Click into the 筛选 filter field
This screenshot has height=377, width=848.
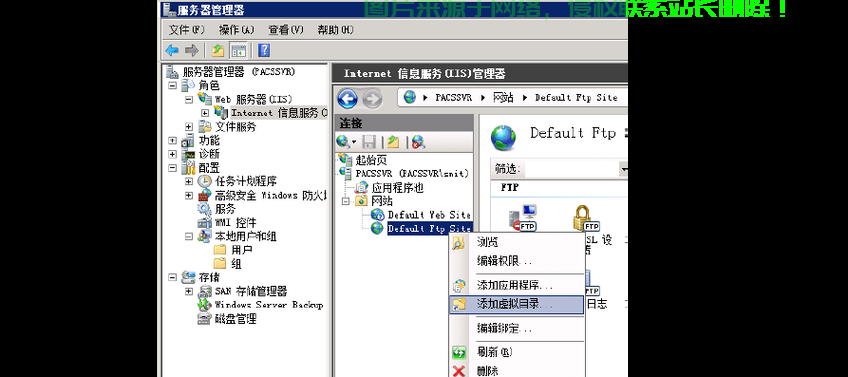pos(571,170)
